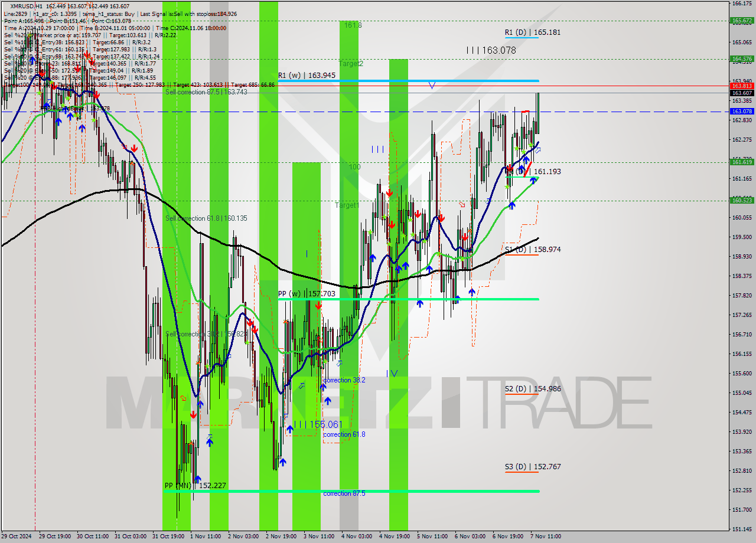The width and height of the screenshot is (756, 543).
Task: Click the '4 Nov 19:00' time axis label
Action: pos(395,537)
